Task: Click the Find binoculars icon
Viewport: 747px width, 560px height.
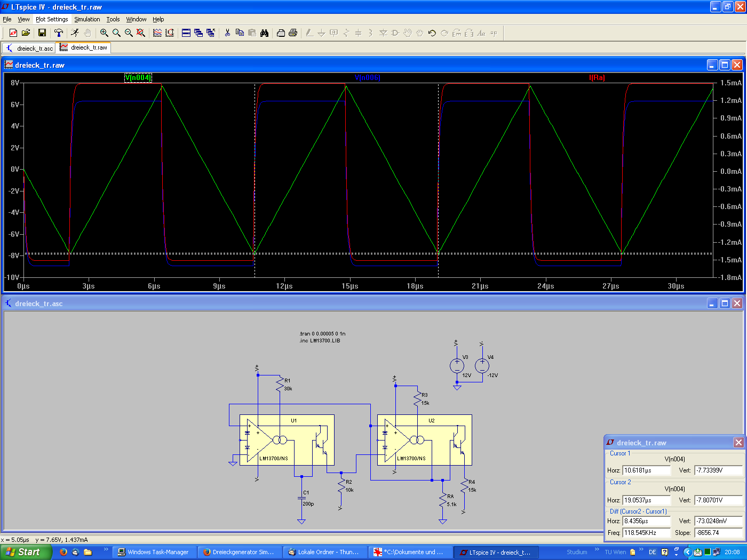Action: (x=264, y=33)
